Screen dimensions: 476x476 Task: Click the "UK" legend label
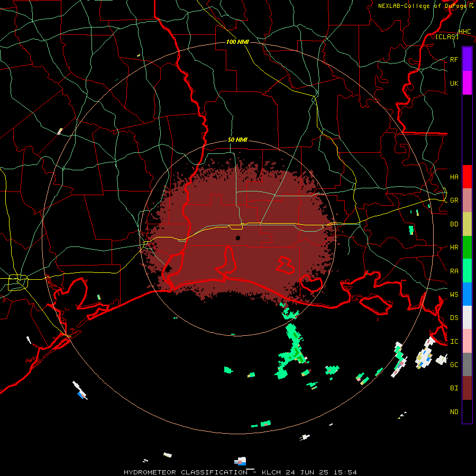coord(454,83)
